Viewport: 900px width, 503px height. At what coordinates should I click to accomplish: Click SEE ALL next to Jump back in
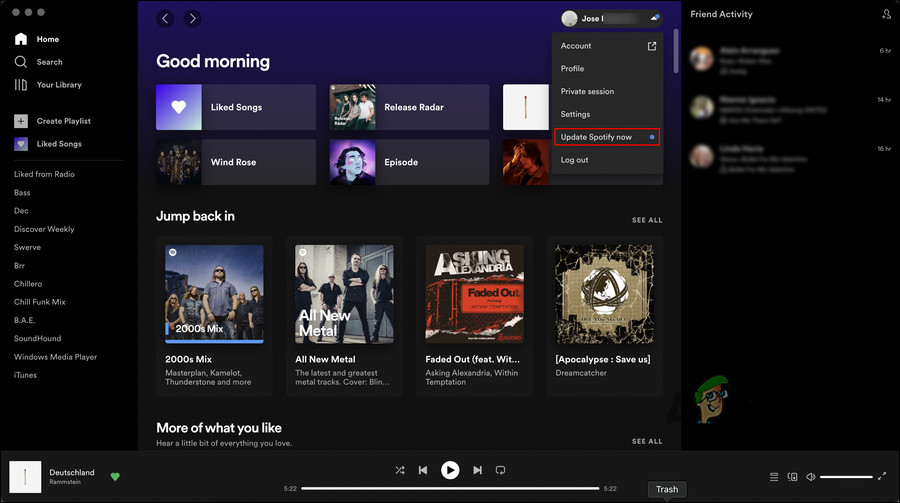pos(646,220)
